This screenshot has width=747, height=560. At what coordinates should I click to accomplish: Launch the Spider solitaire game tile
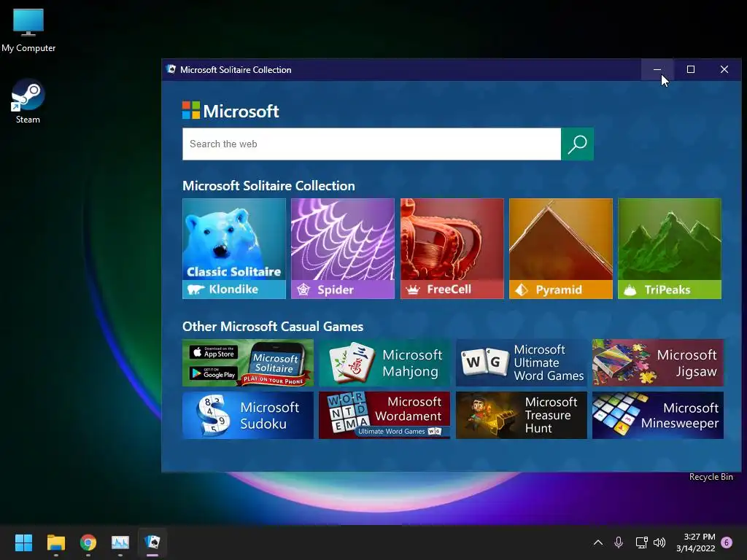click(343, 249)
